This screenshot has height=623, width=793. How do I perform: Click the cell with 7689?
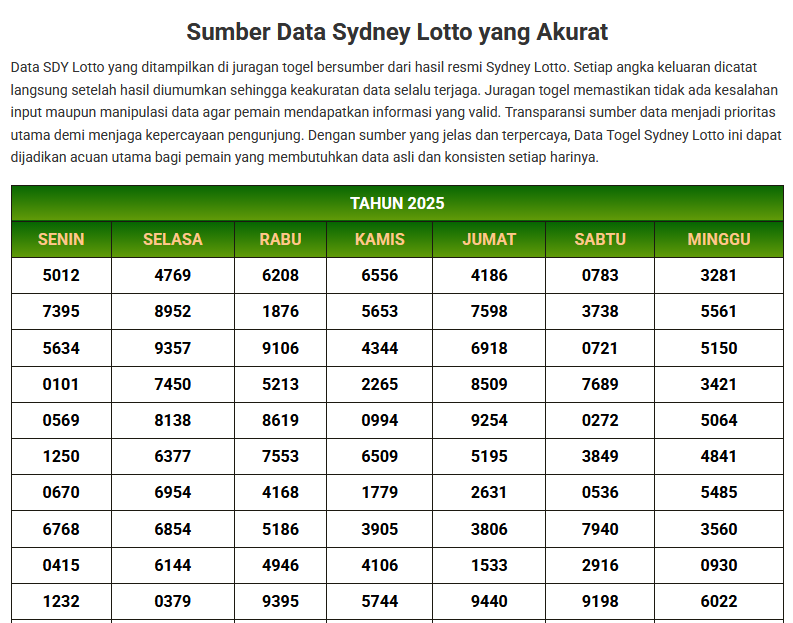pyautogui.click(x=600, y=384)
